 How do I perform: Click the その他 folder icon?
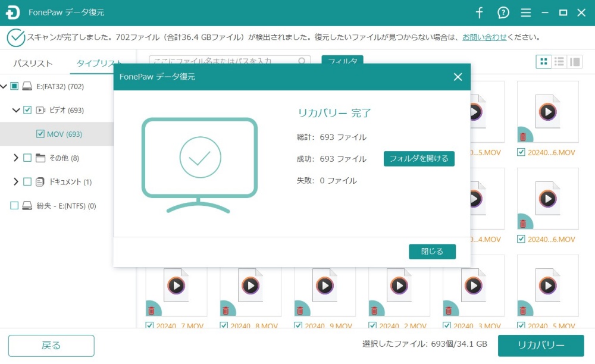pyautogui.click(x=40, y=158)
